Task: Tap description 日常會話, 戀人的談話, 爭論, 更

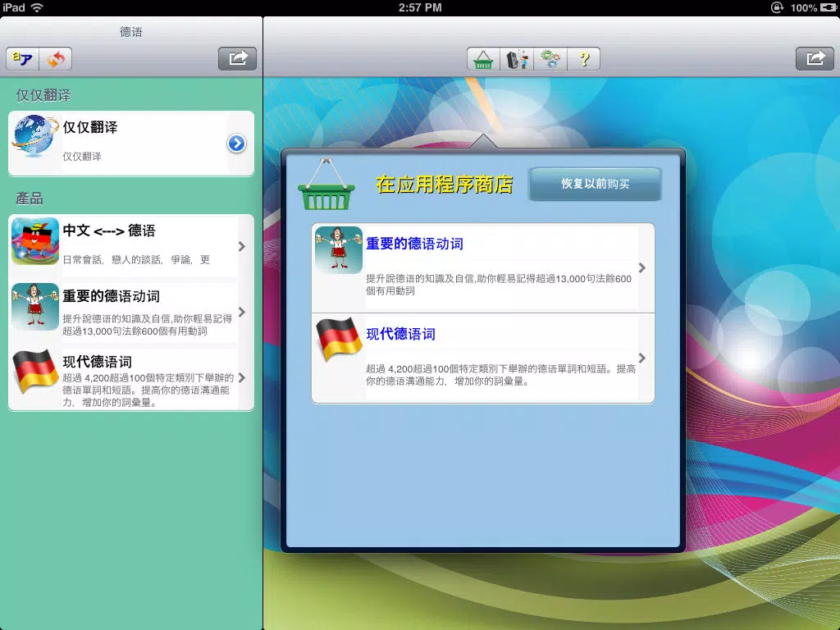Action: (x=136, y=260)
